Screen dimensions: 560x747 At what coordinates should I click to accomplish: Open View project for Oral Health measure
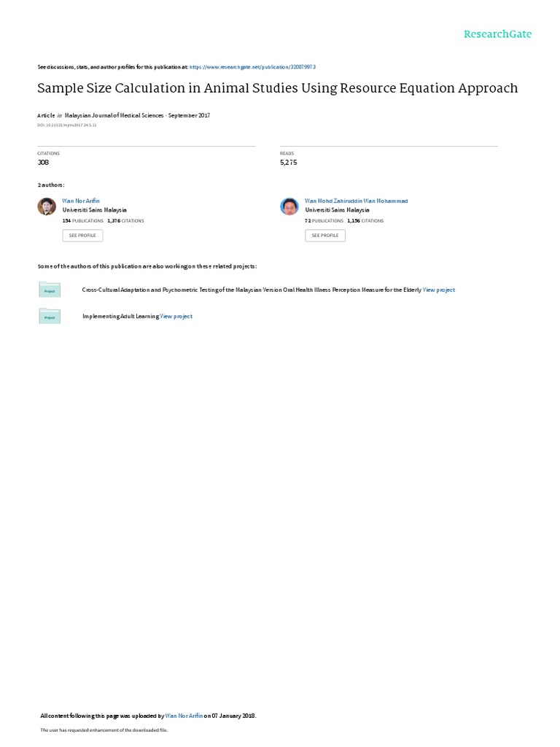(x=438, y=290)
